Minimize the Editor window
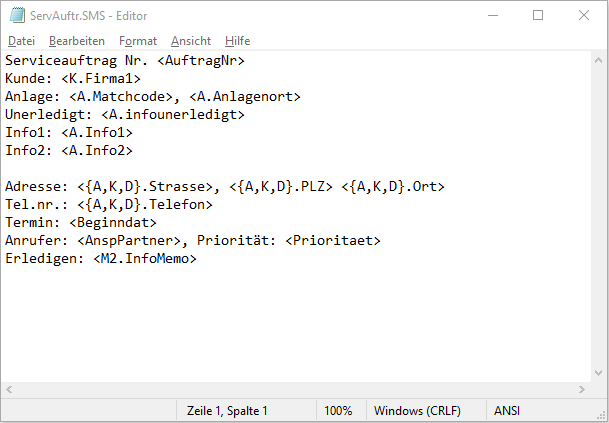Image resolution: width=609 pixels, height=423 pixels. point(493,16)
